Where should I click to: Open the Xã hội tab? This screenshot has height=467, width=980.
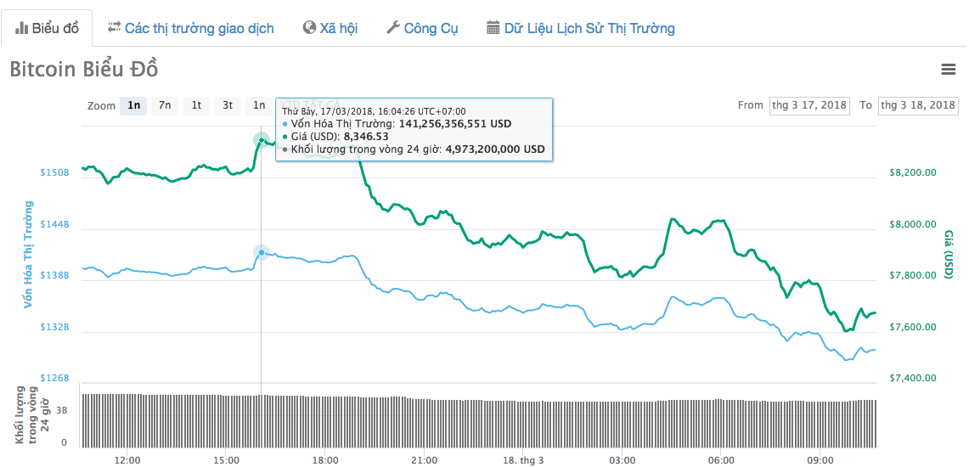pos(330,28)
